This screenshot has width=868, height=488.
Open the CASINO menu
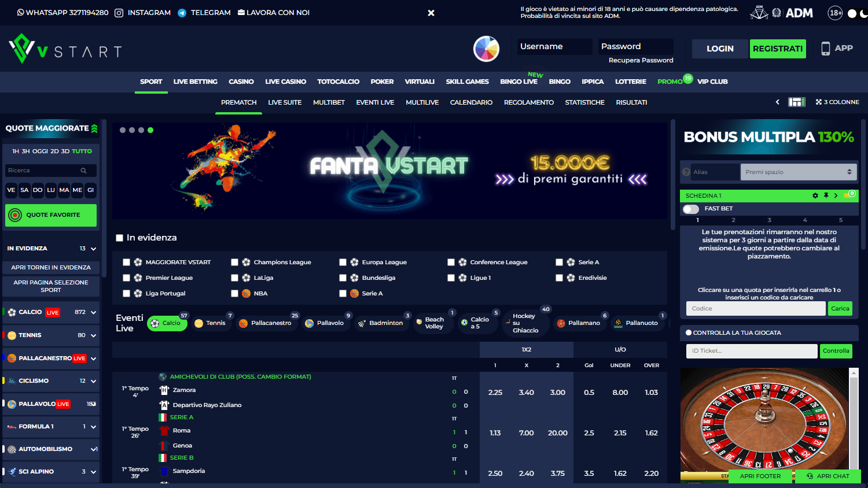241,82
